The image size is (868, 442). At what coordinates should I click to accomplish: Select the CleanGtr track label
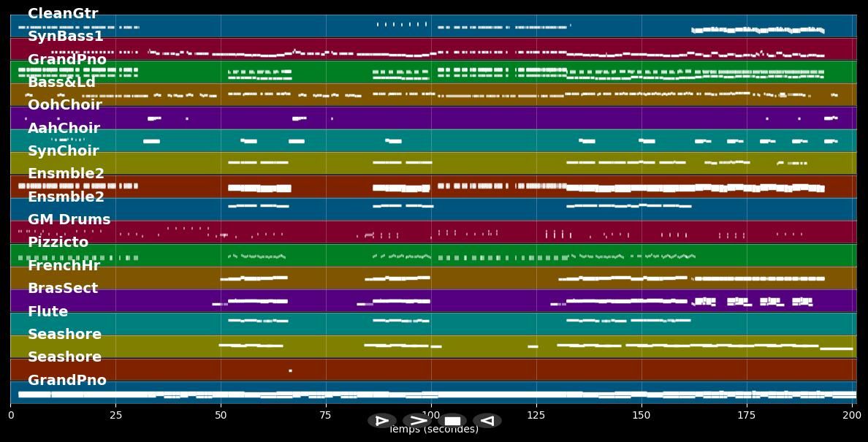tap(63, 14)
